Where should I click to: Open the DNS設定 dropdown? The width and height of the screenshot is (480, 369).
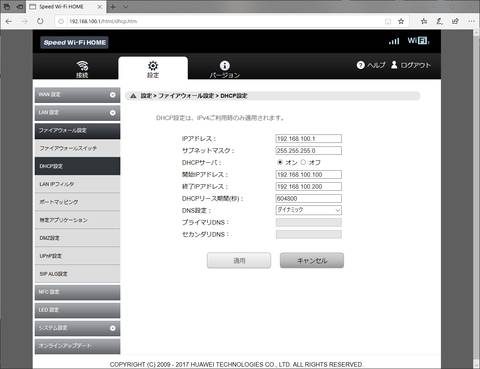[x=308, y=210]
